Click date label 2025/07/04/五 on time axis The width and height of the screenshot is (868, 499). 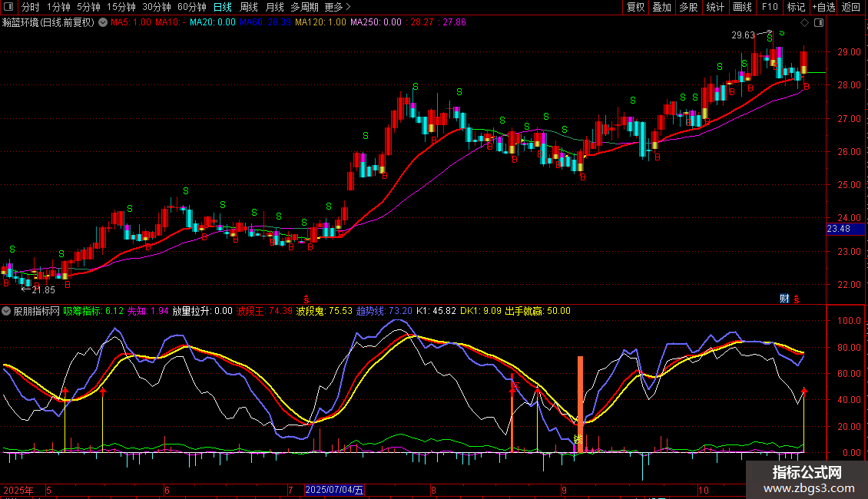tap(334, 490)
